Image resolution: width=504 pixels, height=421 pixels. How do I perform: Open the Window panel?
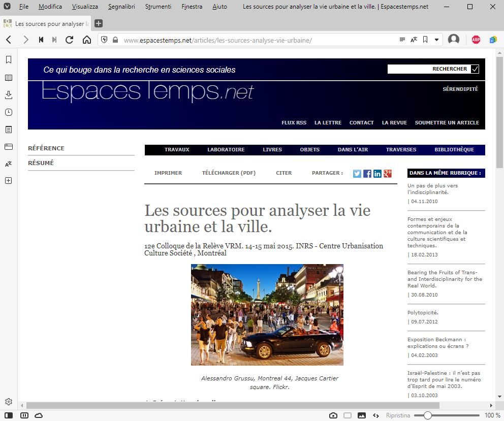pyautogui.click(x=9, y=147)
